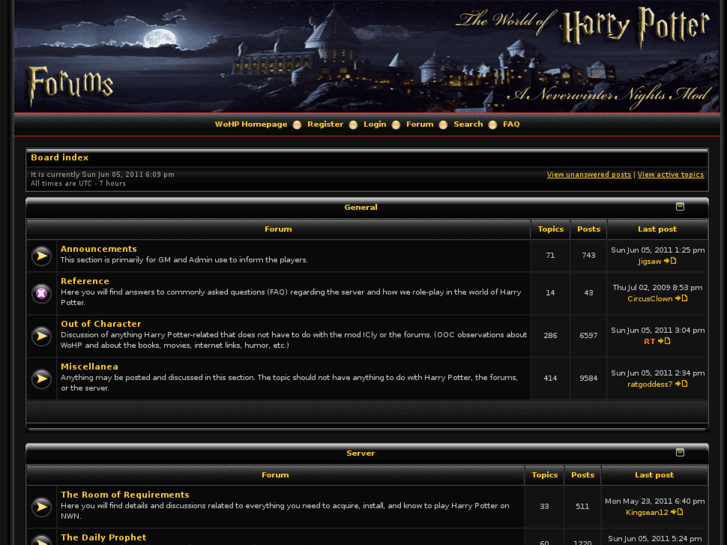
Task: Open the Reference forum
Action: pos(85,281)
